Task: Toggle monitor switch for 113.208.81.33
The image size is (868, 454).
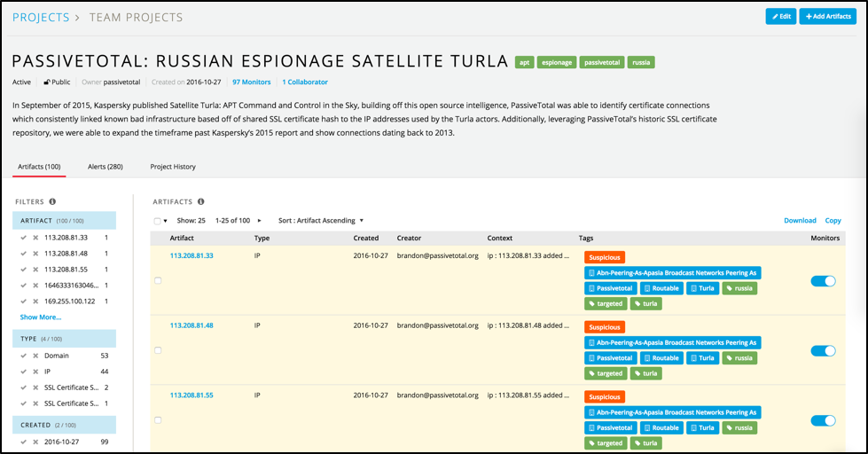Action: [823, 281]
